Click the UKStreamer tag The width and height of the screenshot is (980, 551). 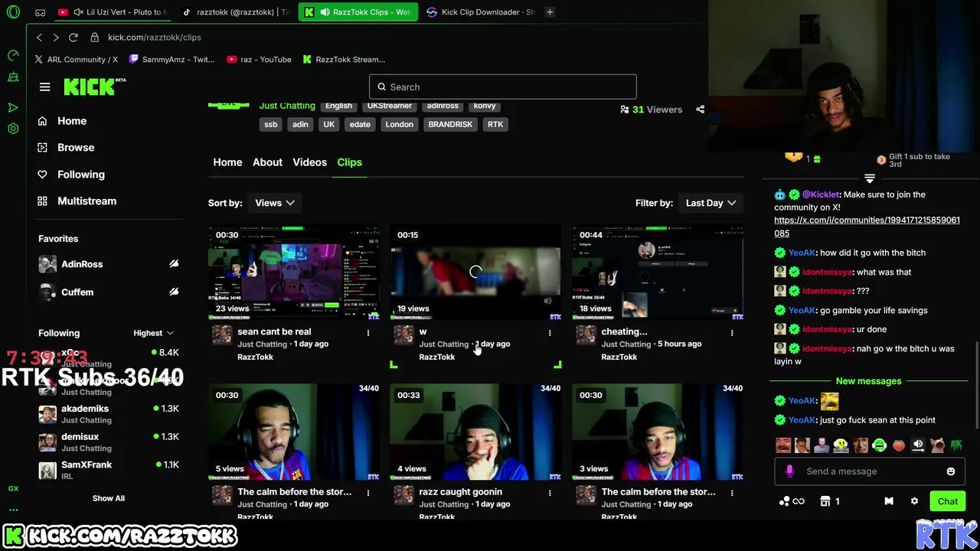(390, 106)
